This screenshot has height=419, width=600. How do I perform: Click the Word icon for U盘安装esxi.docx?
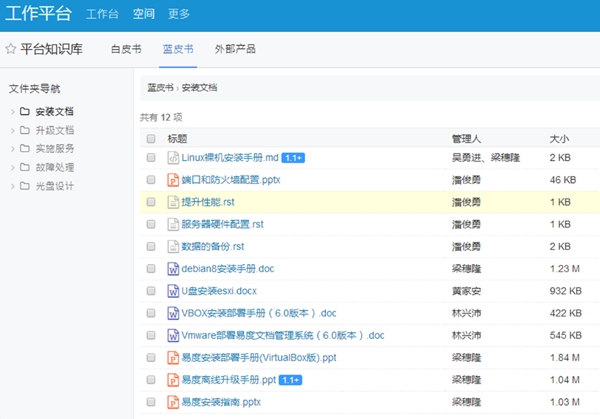[172, 291]
